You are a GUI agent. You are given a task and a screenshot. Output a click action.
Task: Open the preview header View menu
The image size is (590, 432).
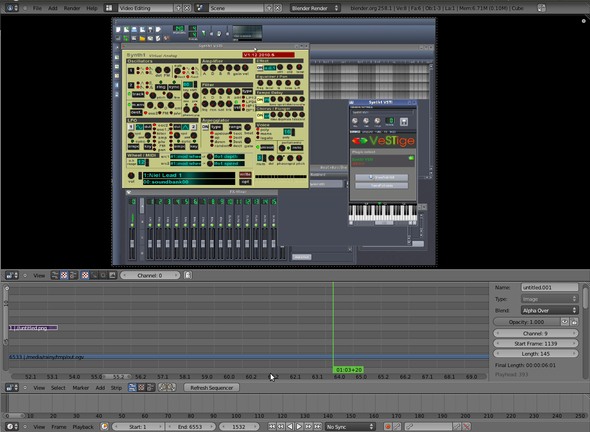[x=39, y=276]
